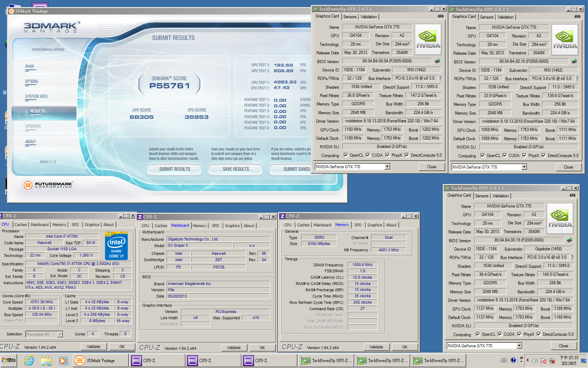Click Core Speed field showing 4751.36 MHz
This screenshot has height=368, width=588.
coord(42,302)
